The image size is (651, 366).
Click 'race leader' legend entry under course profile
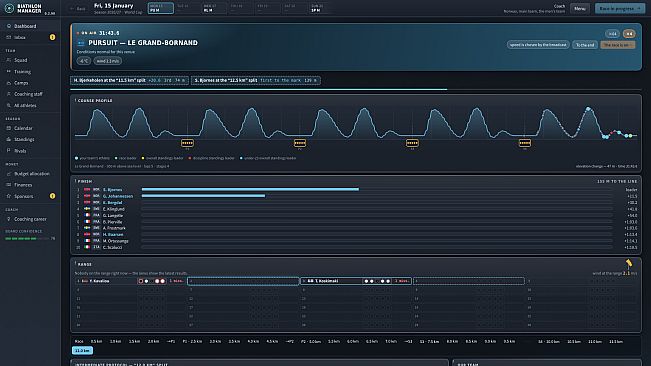(126, 158)
